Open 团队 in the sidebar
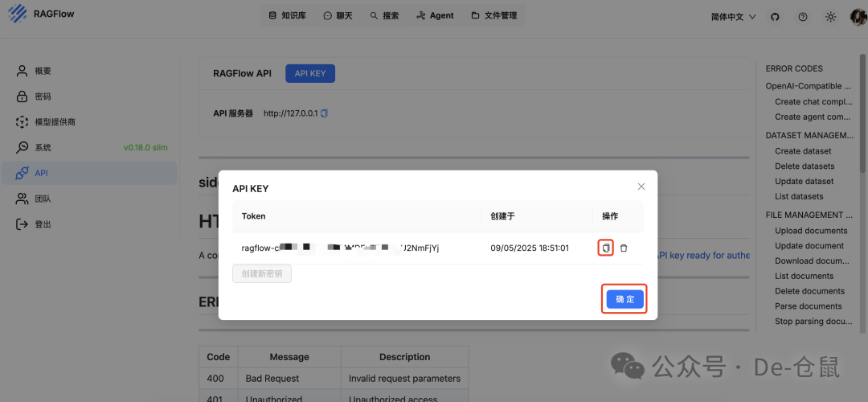Image resolution: width=868 pixels, height=402 pixels. pyautogui.click(x=89, y=199)
